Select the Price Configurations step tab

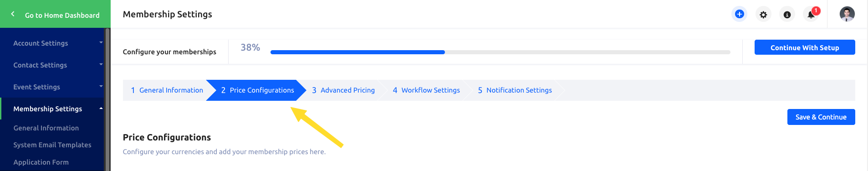(x=257, y=90)
